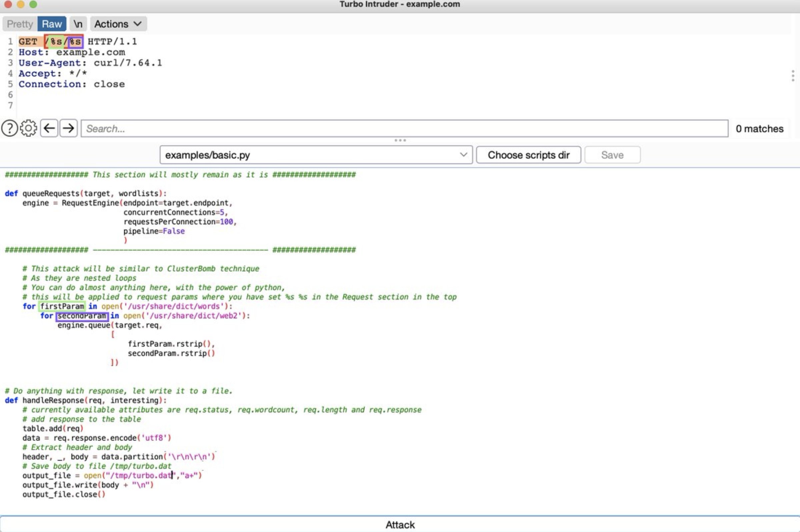The height and width of the screenshot is (532, 800).
Task: Click 'firstParam.rstrip(),' line
Action: pos(171,344)
